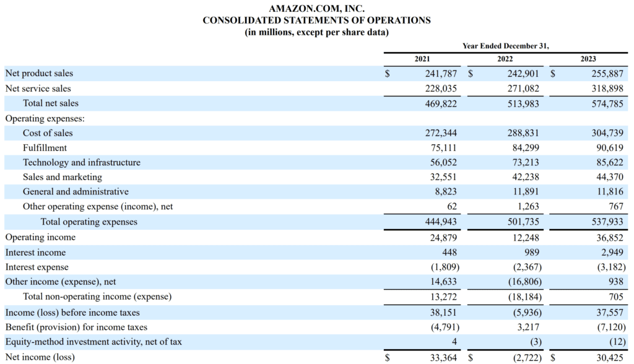
Task: Click the AMAZON.COM, INC. title text
Action: (x=316, y=9)
